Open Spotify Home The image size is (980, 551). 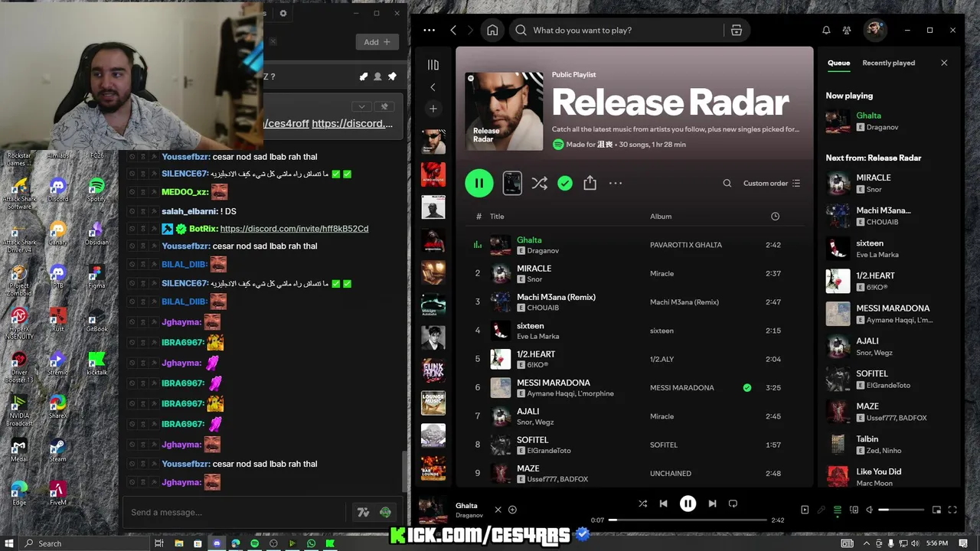pyautogui.click(x=492, y=30)
